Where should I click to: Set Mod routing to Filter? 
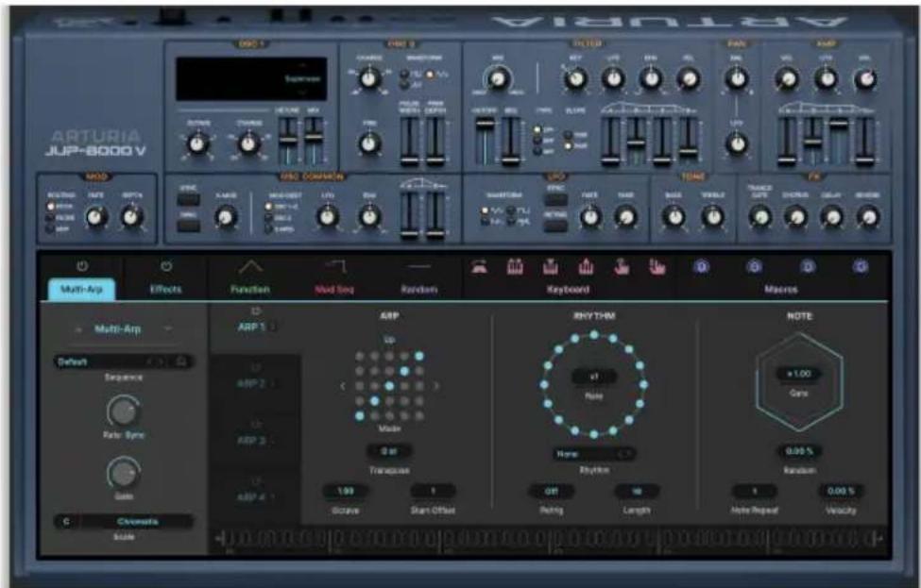[x=50, y=218]
